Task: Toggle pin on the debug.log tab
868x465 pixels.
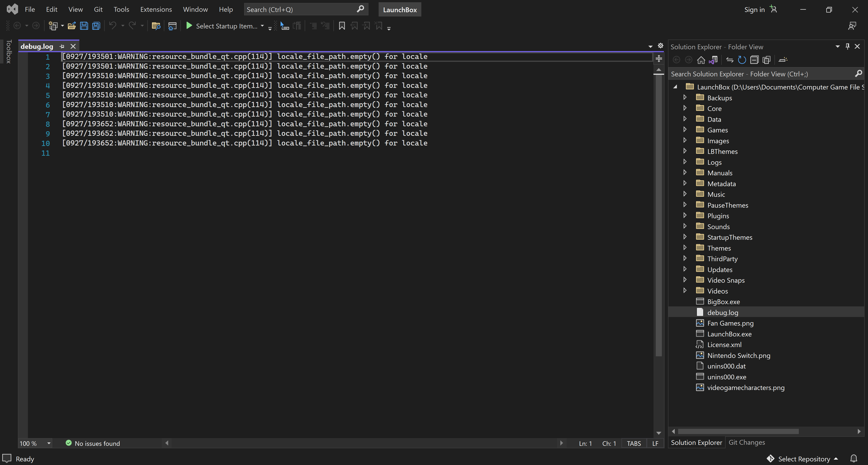Action: (x=62, y=46)
